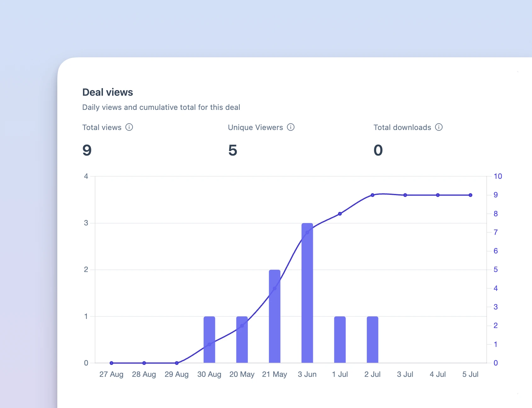Click the info icon beside Total views
This screenshot has height=408, width=532.
click(x=129, y=127)
